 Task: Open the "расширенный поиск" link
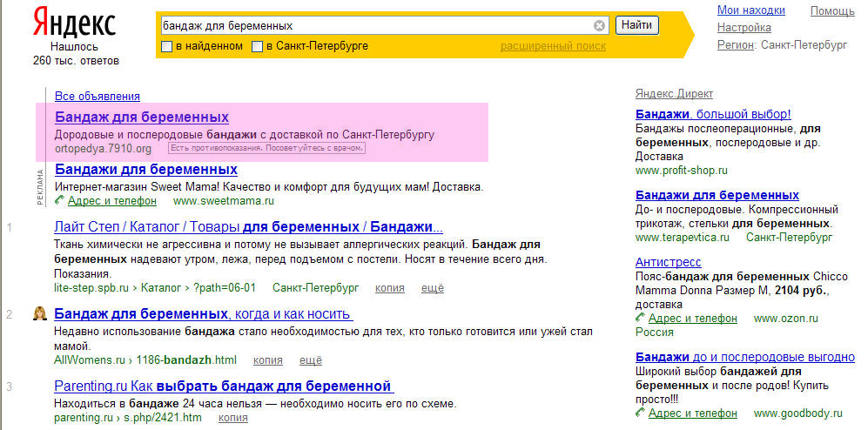pyautogui.click(x=553, y=46)
